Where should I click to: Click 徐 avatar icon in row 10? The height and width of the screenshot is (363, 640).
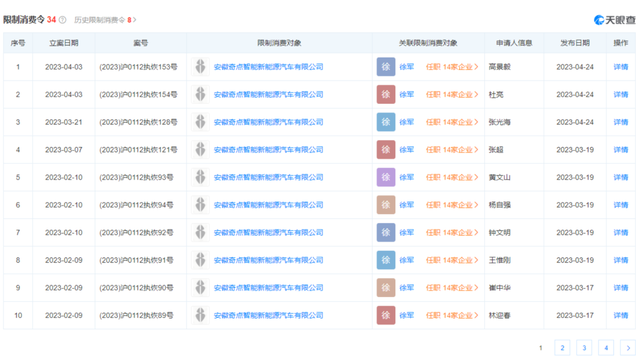coord(386,315)
